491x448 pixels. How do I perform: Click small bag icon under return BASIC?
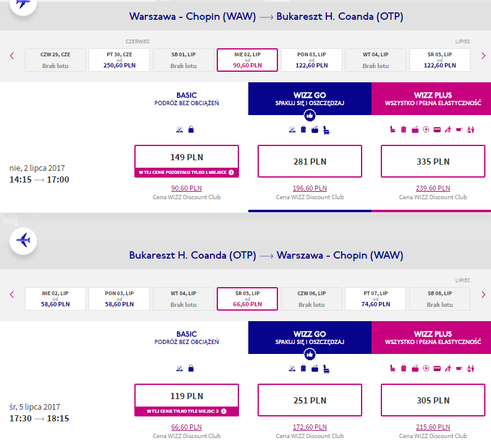pos(191,368)
